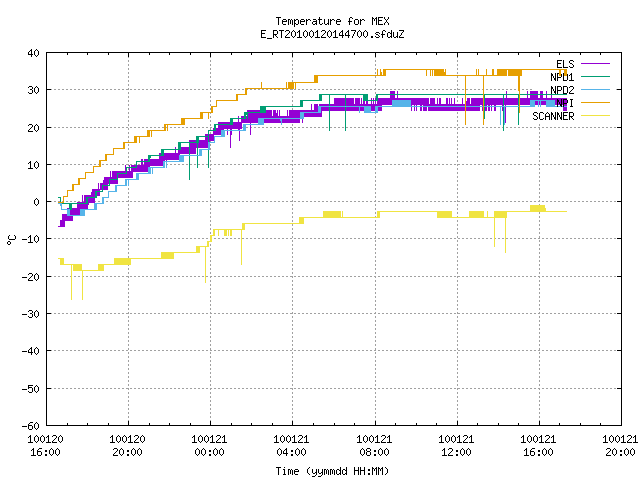Click the y-axis label 0
Image resolution: width=640 pixels, height=480 pixels.
pos(37,202)
